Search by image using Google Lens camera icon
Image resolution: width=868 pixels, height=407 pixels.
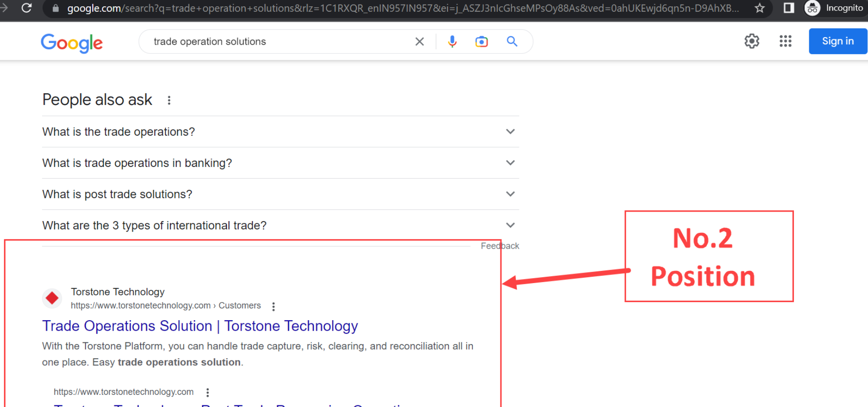point(481,41)
